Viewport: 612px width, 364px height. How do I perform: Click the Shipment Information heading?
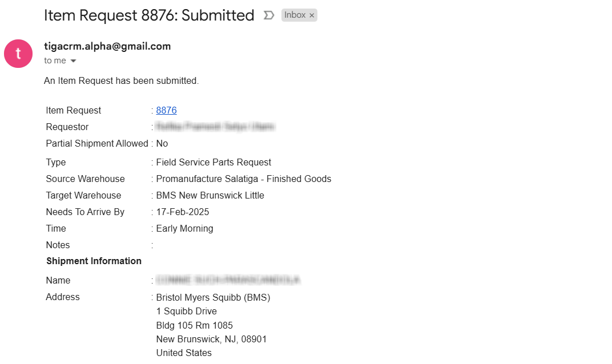coord(94,261)
